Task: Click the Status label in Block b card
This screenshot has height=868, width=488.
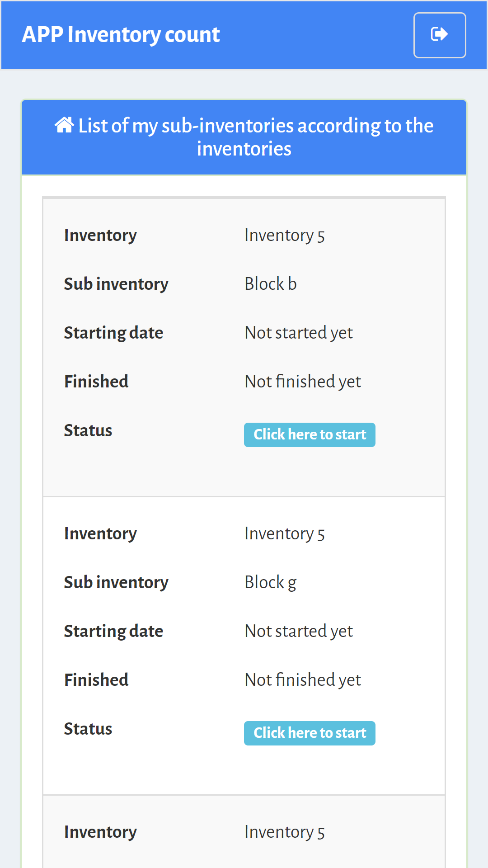Action: tap(88, 430)
